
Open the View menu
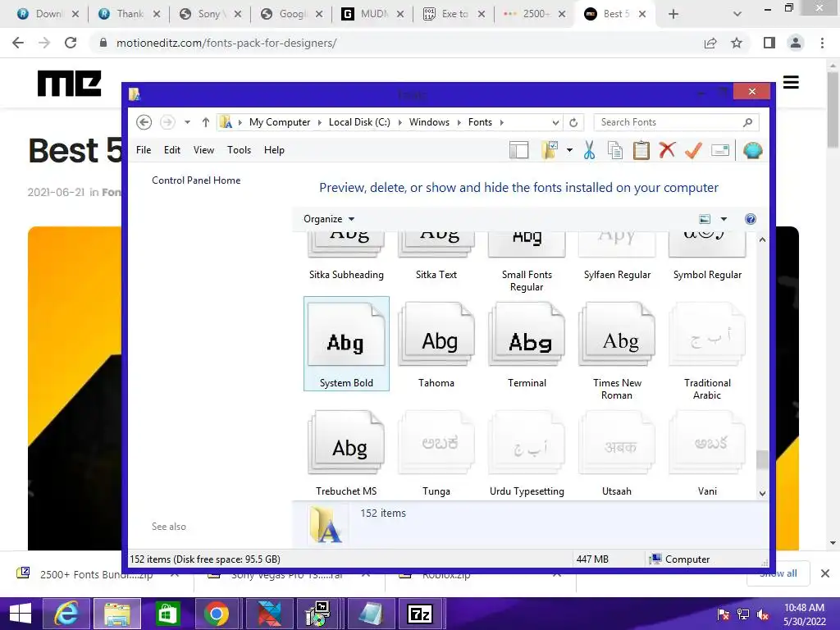click(203, 150)
